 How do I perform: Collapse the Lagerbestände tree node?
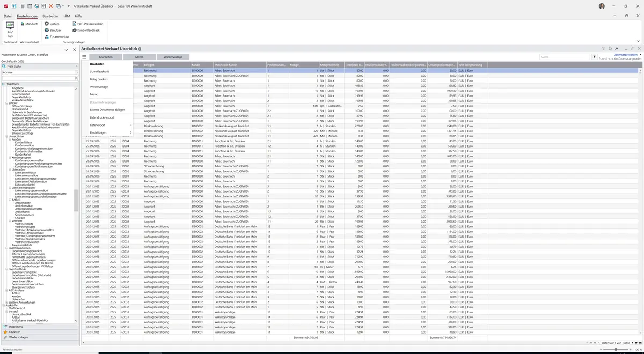point(6,269)
